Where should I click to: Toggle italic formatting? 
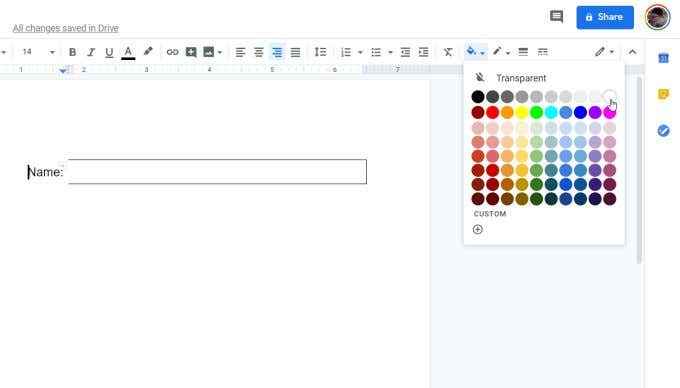click(x=91, y=52)
